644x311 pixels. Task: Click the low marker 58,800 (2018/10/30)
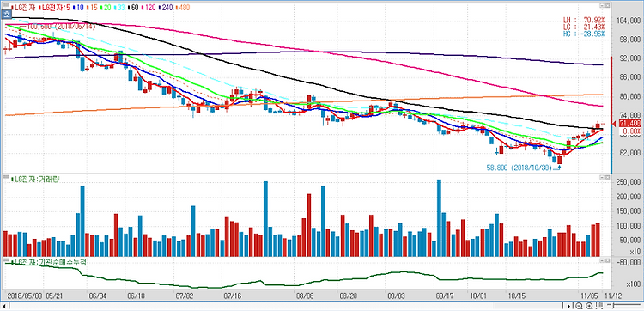point(519,168)
